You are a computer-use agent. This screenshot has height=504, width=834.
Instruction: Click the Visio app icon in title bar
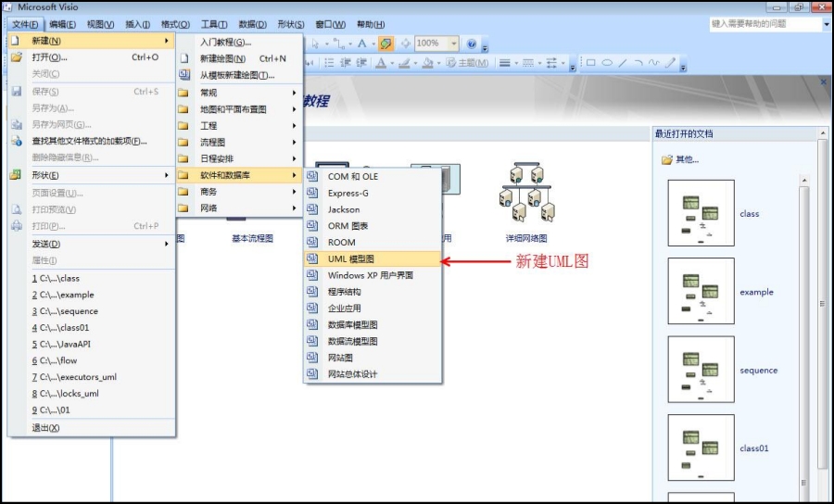pos(8,7)
